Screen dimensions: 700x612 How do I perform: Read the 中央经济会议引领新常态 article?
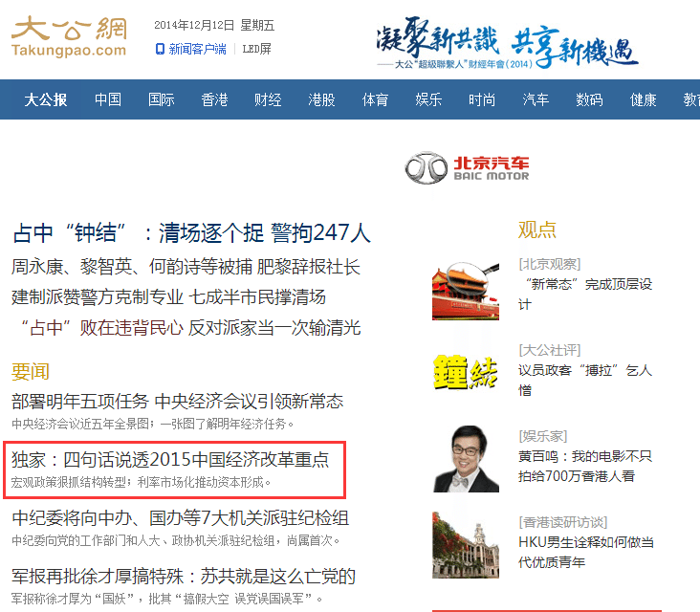(x=177, y=401)
